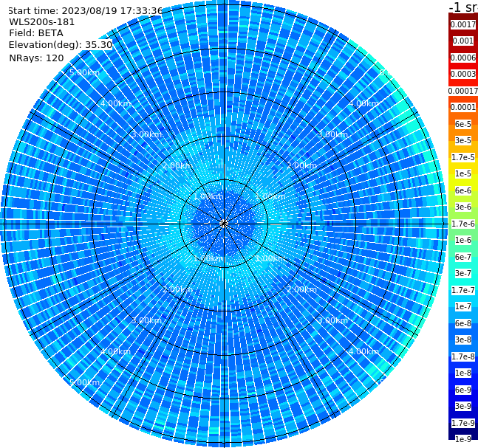Select the 0.001 colorbar tick label
This screenshot has height=448, width=478.
[463, 41]
